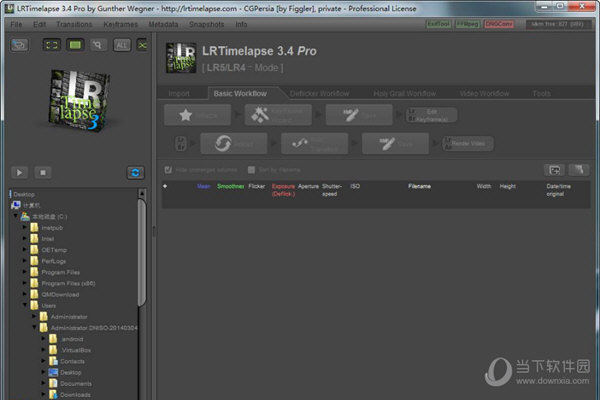600x400 pixels.
Task: Collapse the local disk (C:) tree node
Action: [16, 216]
